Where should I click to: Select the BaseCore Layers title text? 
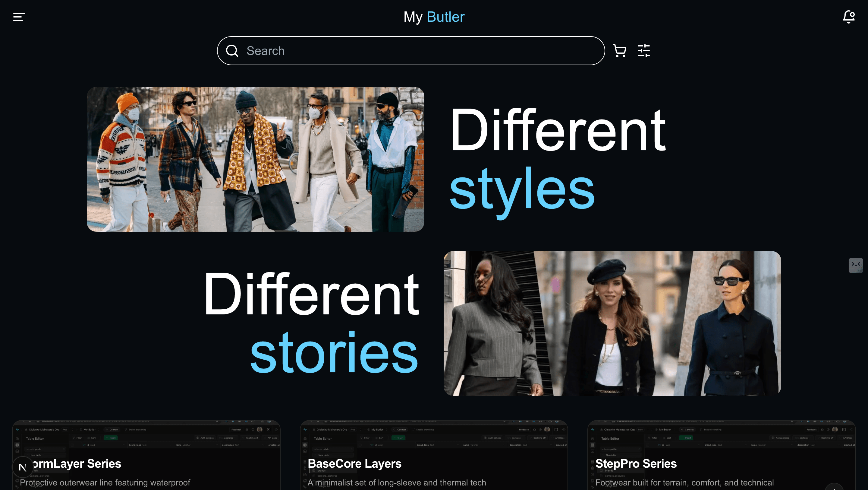[354, 464]
